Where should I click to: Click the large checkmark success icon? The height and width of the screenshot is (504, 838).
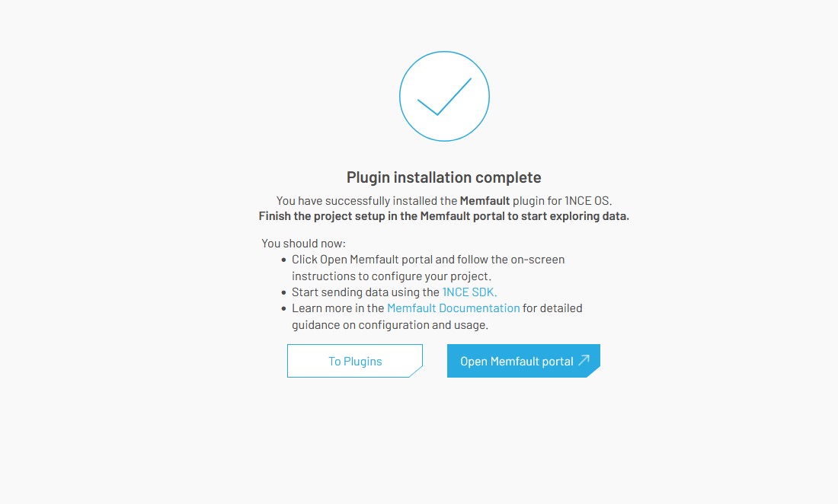(444, 96)
